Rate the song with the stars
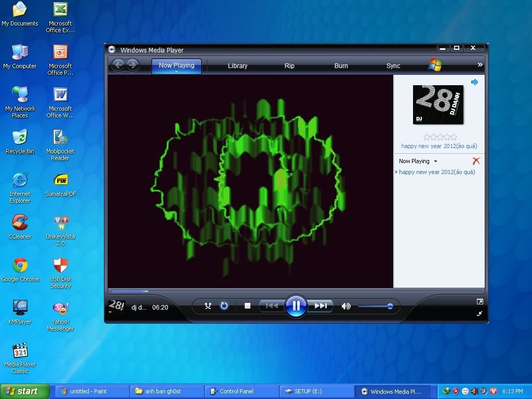 coord(440,137)
